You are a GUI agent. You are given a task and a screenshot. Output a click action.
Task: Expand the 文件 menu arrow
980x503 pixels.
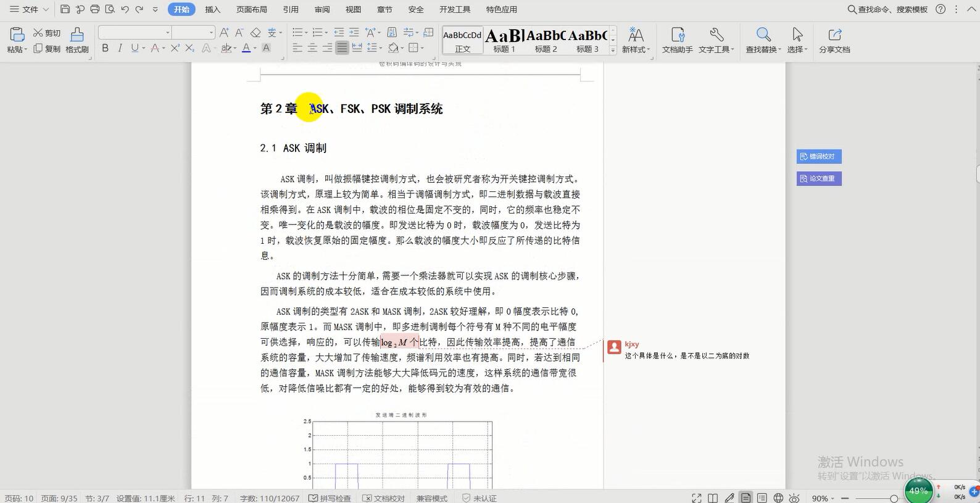click(x=46, y=9)
